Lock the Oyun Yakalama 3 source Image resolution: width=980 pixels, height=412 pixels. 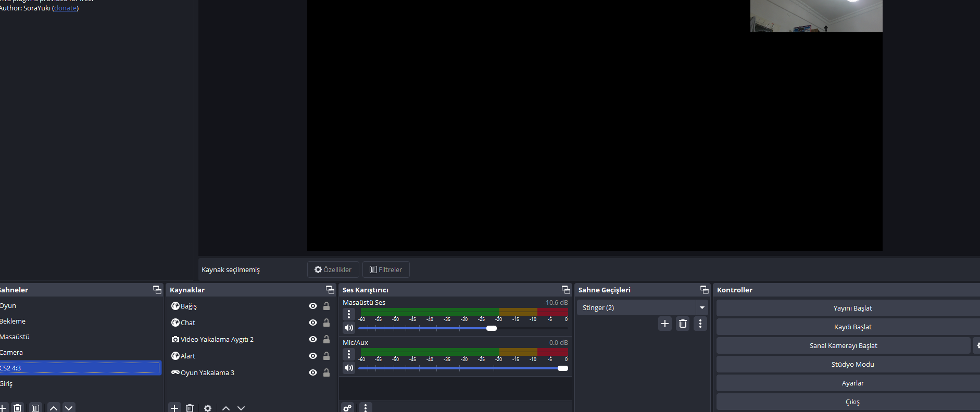click(326, 372)
